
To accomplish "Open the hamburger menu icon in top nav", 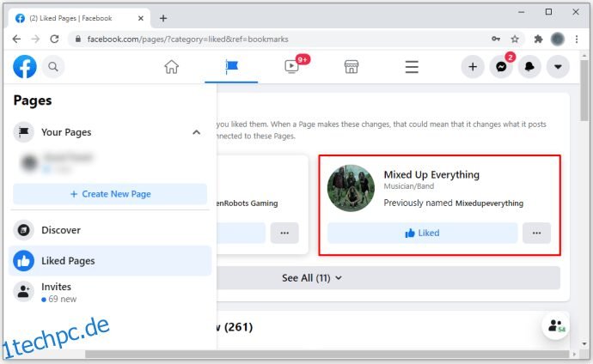I will point(412,67).
